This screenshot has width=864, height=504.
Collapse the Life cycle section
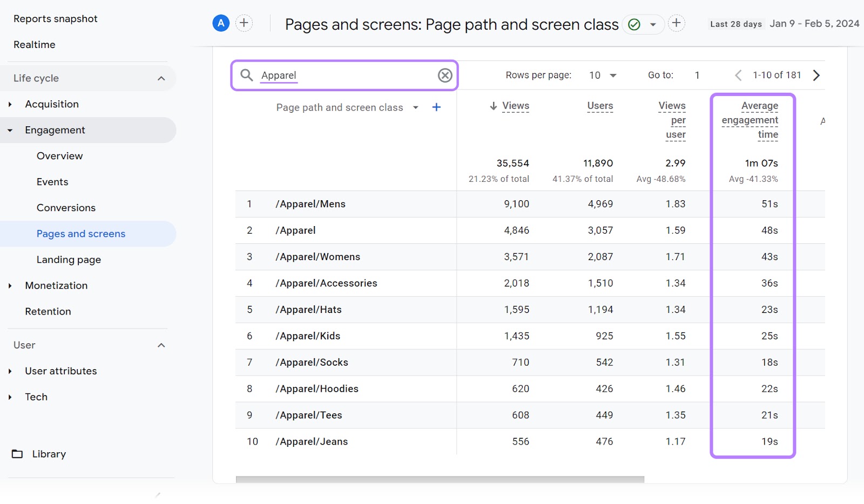point(161,78)
